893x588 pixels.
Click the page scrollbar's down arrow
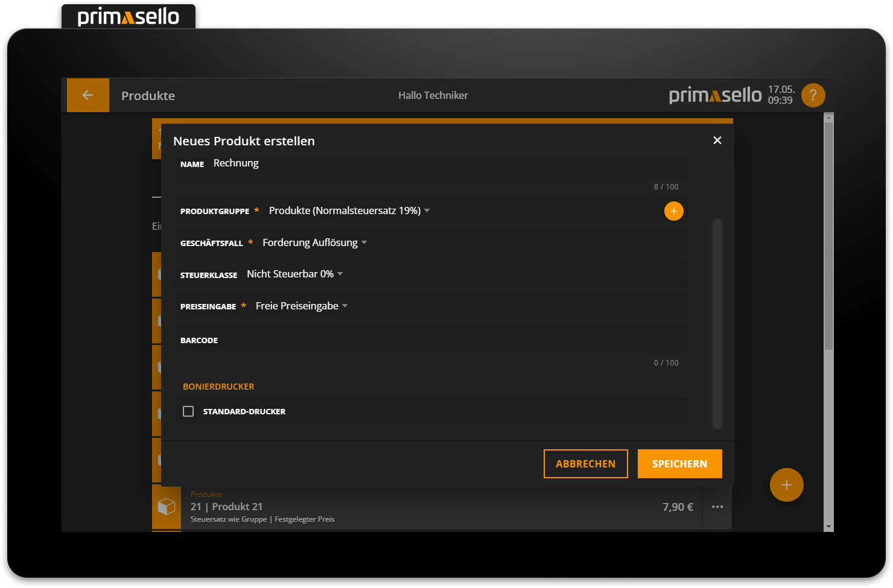(828, 526)
